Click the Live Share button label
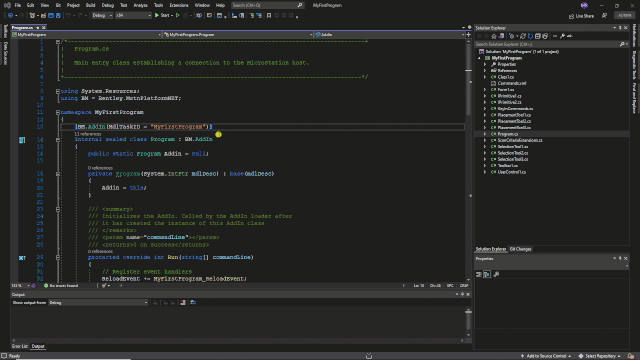This screenshot has width=640, height=360. tap(584, 16)
